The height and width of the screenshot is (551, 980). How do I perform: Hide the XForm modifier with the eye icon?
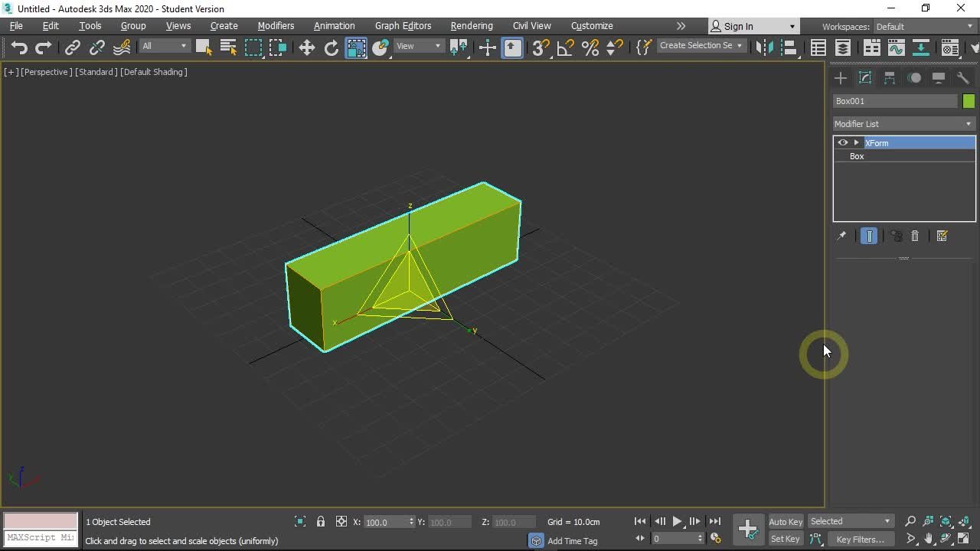842,143
